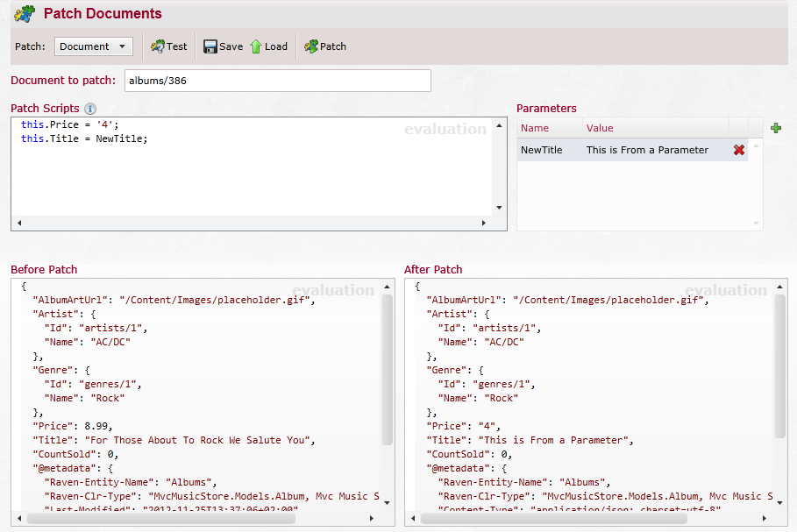797x532 pixels.
Task: Save the patch script
Action: (x=223, y=46)
